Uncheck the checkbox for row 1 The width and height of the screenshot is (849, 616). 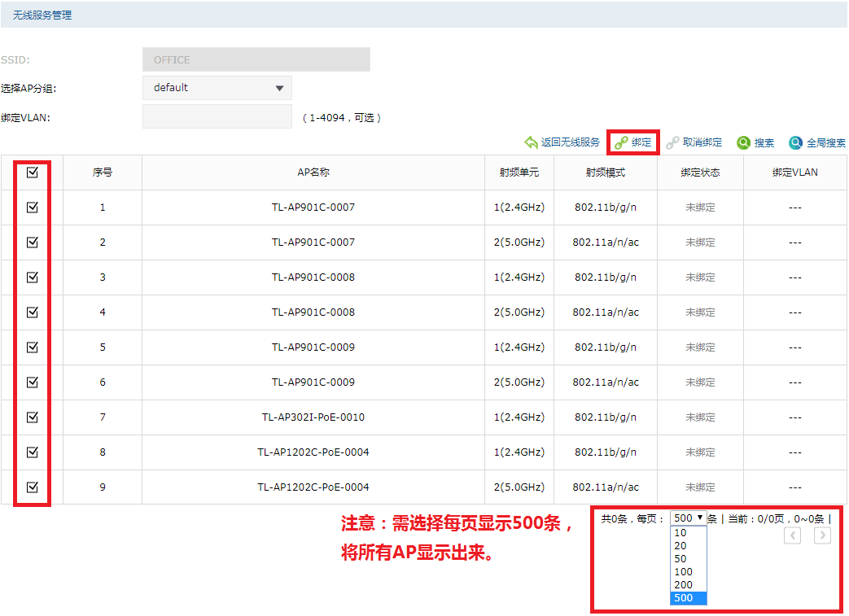32,207
